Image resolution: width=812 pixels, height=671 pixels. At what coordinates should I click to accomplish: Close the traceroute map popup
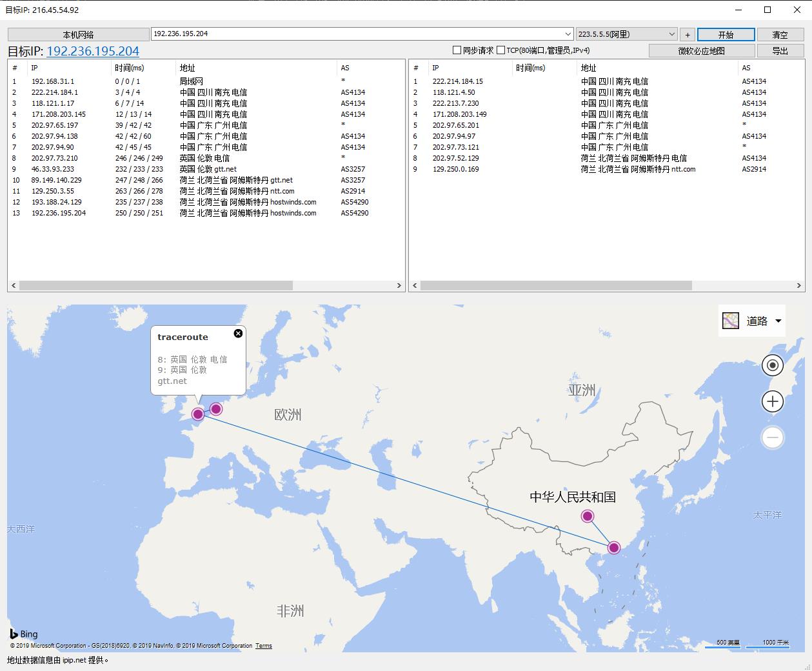(238, 333)
